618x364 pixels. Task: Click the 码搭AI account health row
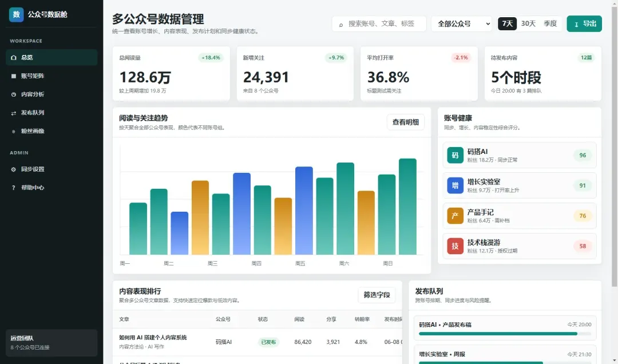click(520, 155)
